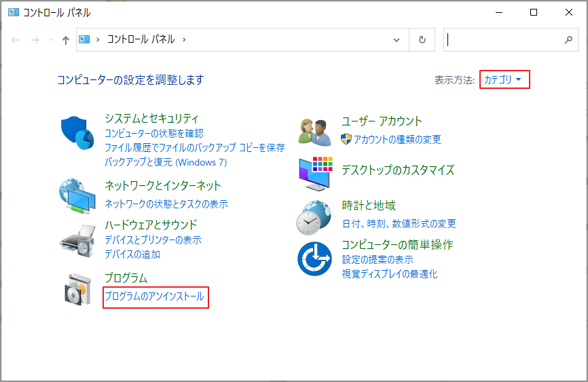Refresh the Control Panel view
Image resolution: width=588 pixels, height=382 pixels.
pos(422,39)
